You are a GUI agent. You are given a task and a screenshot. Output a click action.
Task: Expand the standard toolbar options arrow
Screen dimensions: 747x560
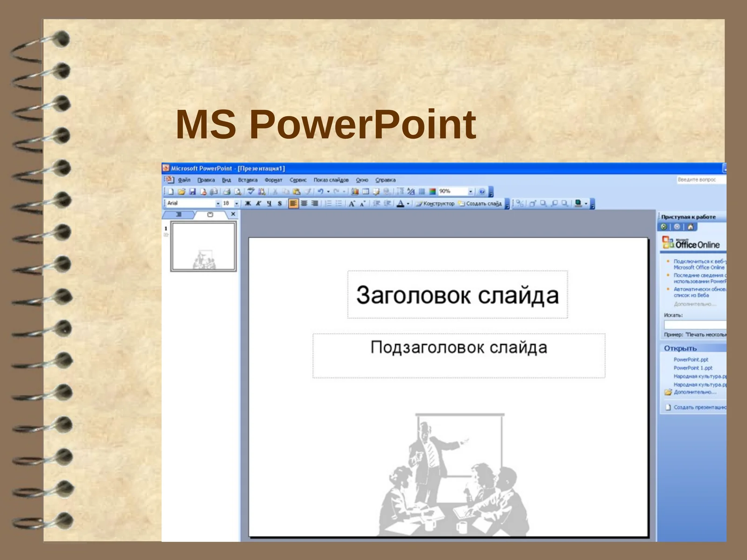tap(491, 192)
